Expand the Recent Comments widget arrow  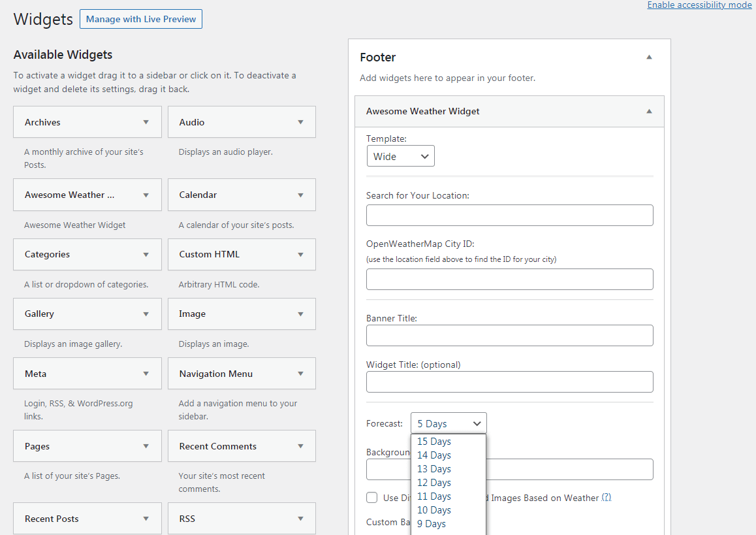pyautogui.click(x=300, y=446)
